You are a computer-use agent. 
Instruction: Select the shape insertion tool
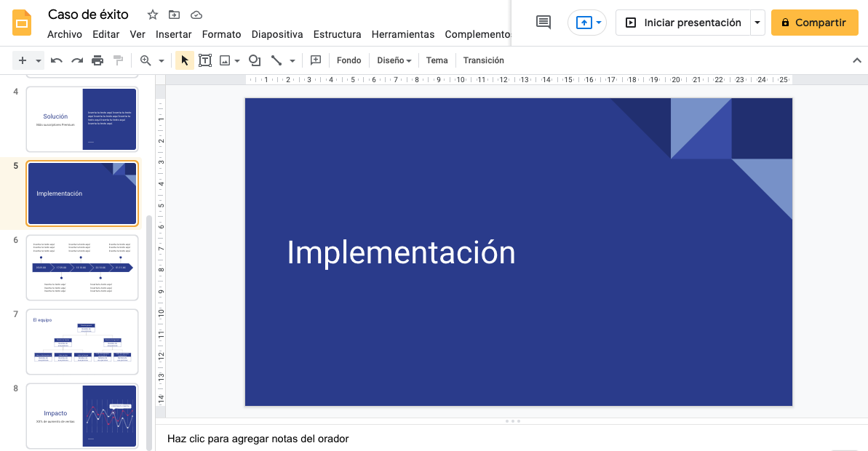click(x=254, y=60)
